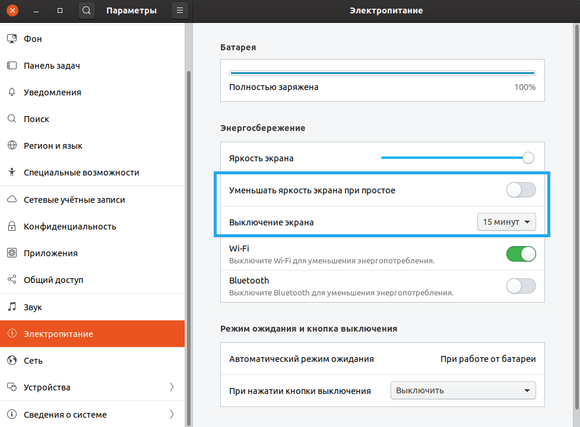Click the sidebar vertical scrollbar
Image resolution: width=580 pixels, height=427 pixels.
(x=189, y=248)
